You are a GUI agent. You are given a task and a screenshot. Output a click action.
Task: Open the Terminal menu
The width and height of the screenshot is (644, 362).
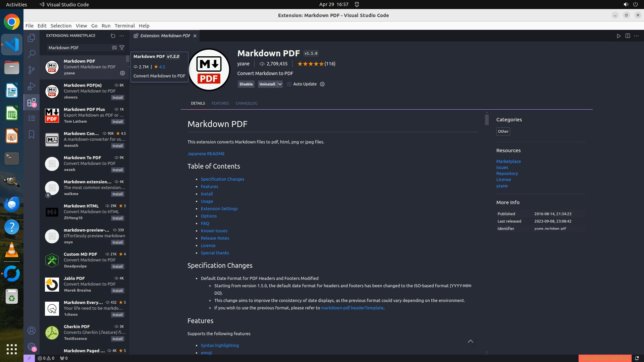[124, 26]
